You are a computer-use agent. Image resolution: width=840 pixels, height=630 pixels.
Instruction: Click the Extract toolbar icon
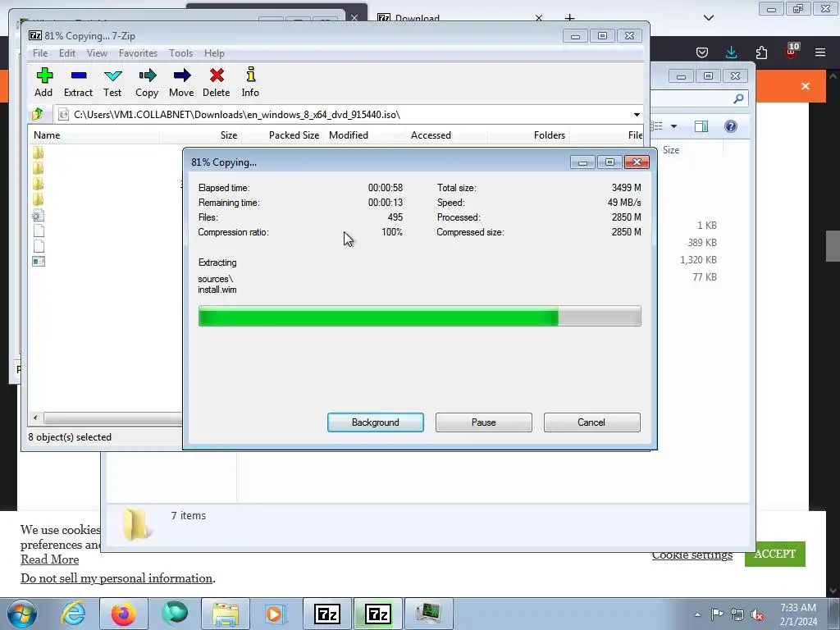[78, 82]
